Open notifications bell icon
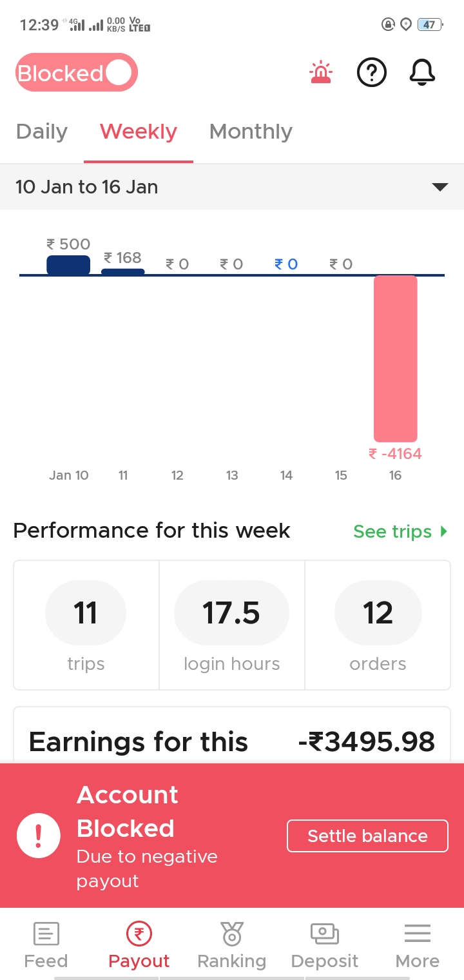 pyautogui.click(x=423, y=73)
